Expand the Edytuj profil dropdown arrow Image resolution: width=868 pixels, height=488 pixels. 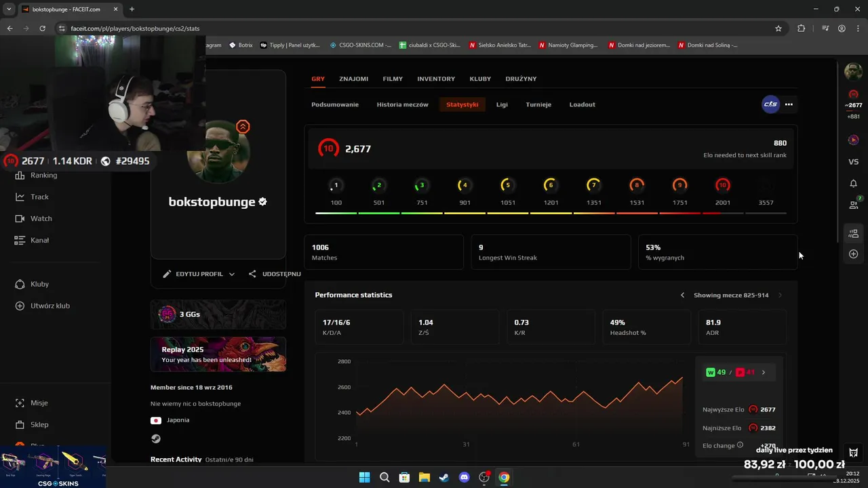[232, 274]
